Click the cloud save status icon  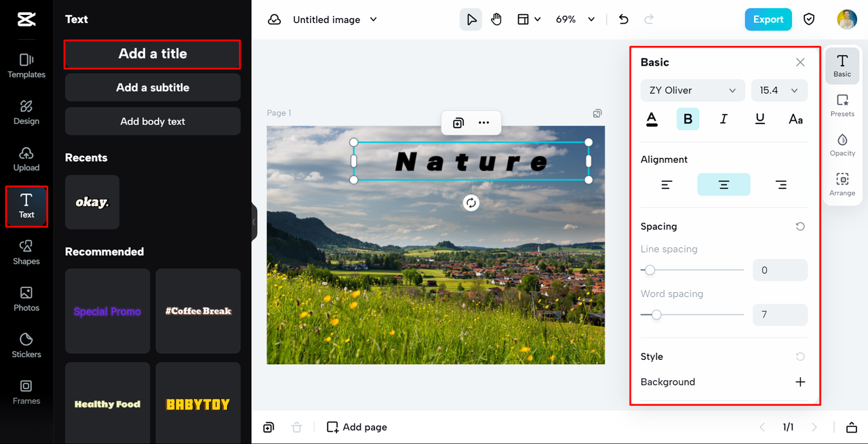[x=274, y=20]
